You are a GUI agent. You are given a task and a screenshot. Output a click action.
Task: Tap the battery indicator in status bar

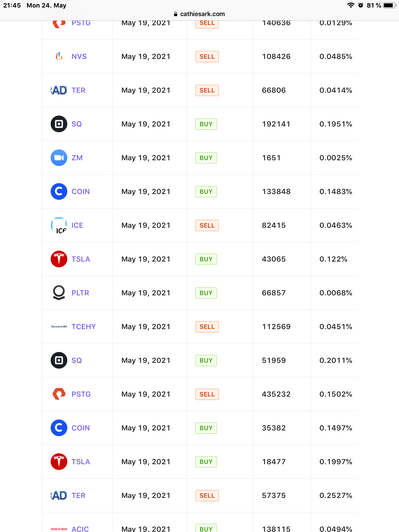[x=389, y=5]
